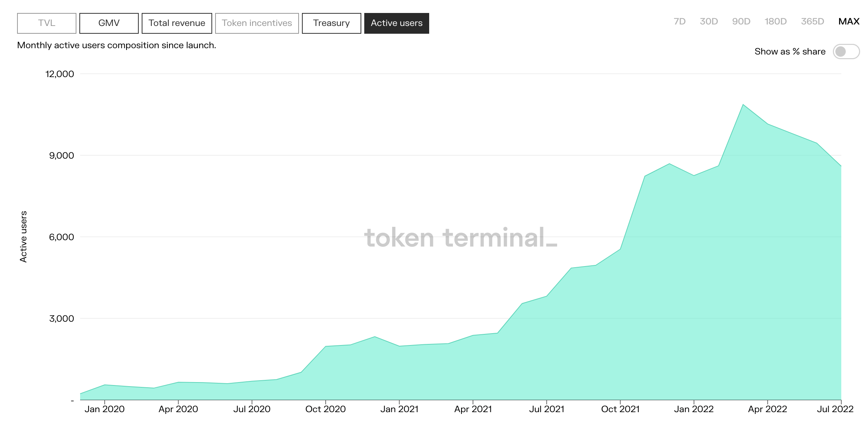
Task: Click the Oct 2021 axis tick label
Action: [x=620, y=409]
